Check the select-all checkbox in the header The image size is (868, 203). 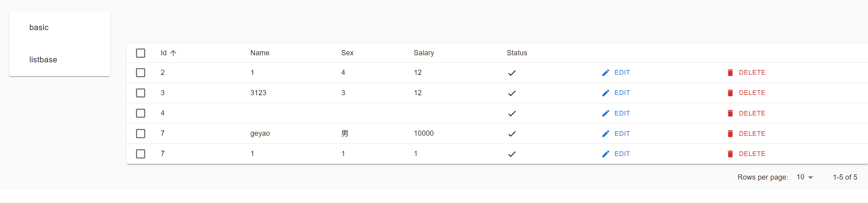click(141, 53)
